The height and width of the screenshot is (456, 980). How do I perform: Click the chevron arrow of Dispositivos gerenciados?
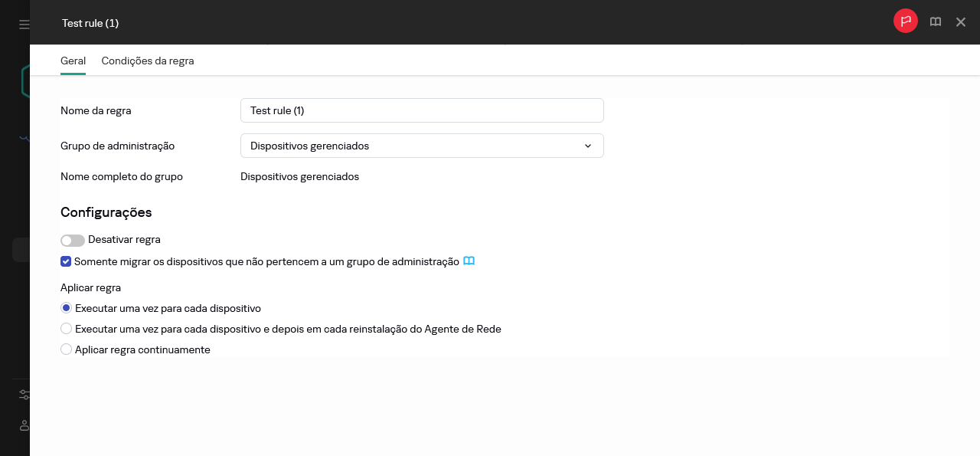[588, 146]
